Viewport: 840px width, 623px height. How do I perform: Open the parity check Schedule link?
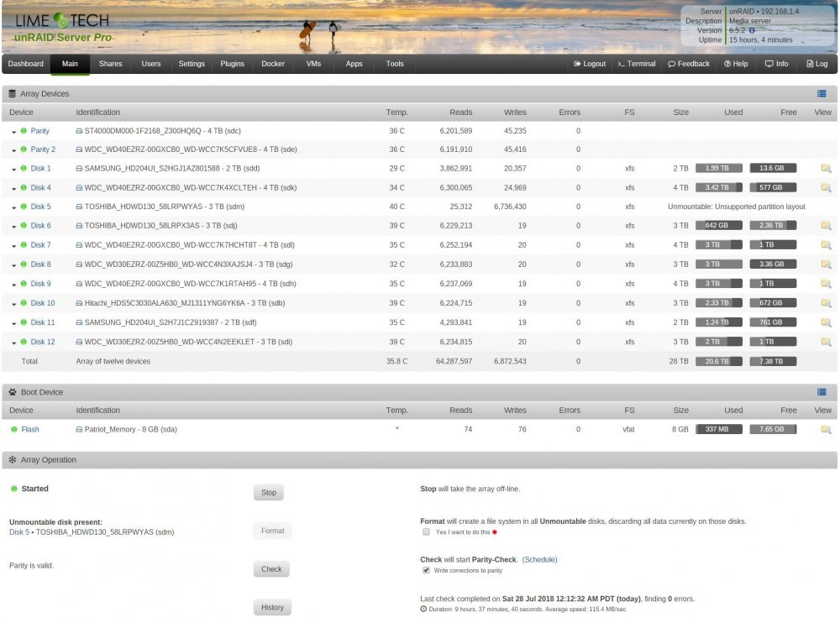(x=539, y=559)
